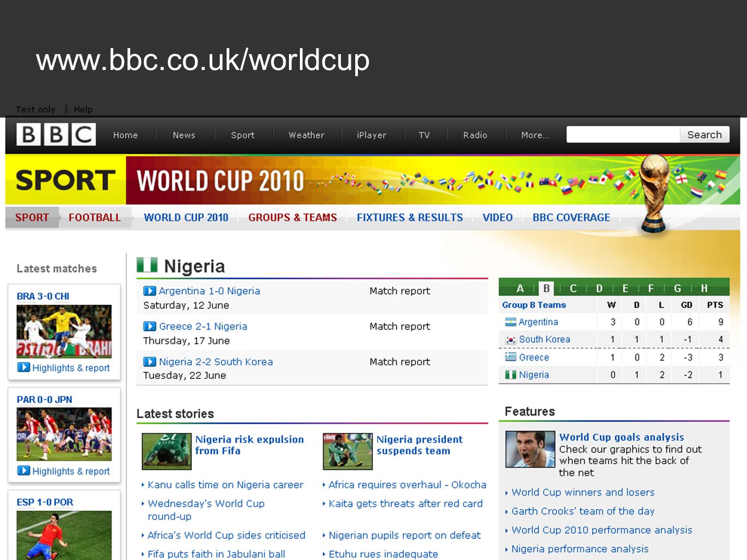The image size is (747, 560).
Task: Switch group table to Group C
Action: 573,288
